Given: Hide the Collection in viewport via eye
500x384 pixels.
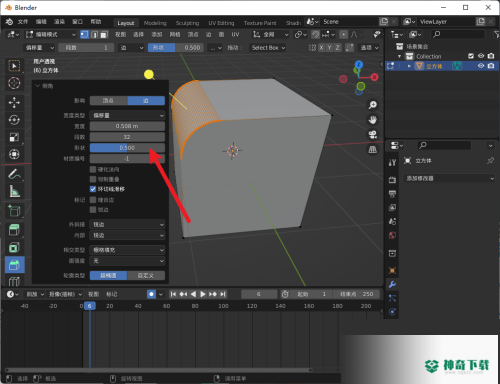Looking at the screenshot, I should point(481,56).
